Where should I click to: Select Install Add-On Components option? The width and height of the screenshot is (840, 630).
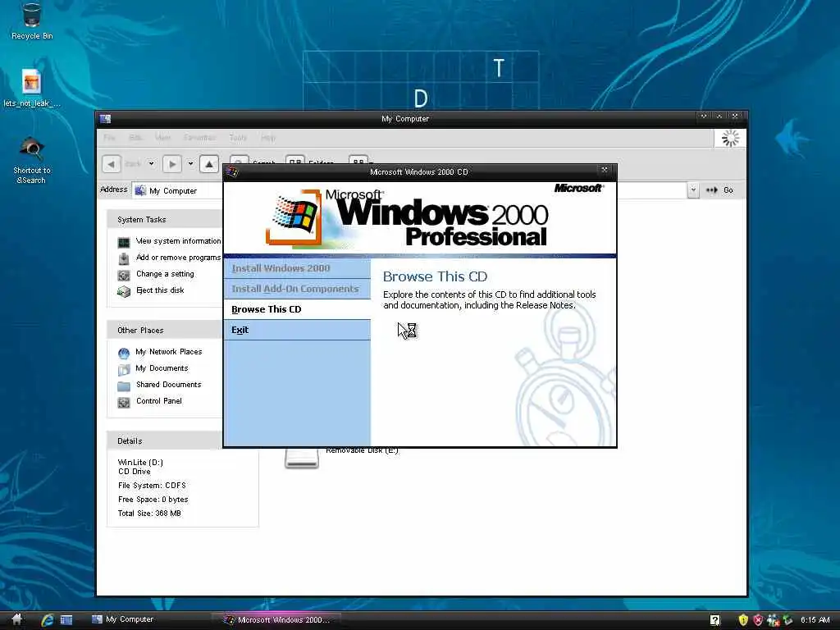297,289
